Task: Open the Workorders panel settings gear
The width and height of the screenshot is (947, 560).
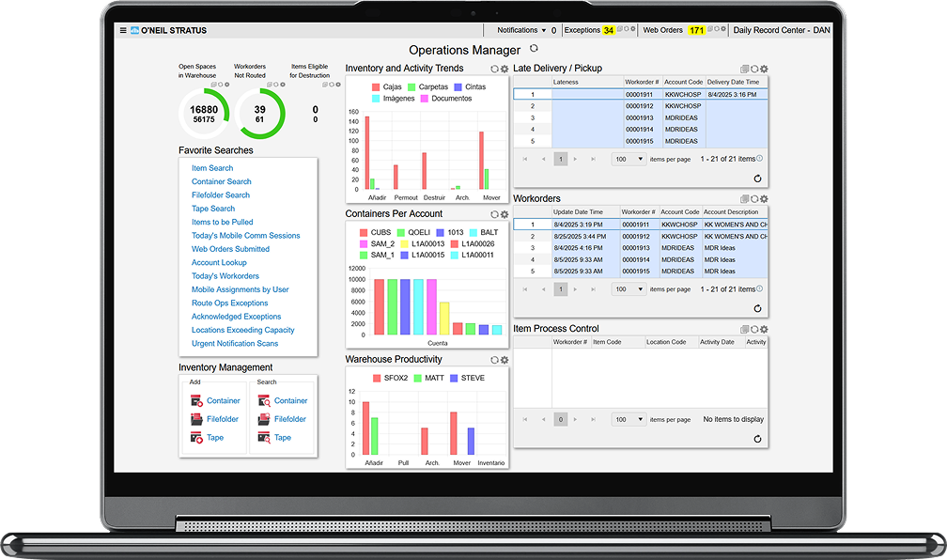Action: [764, 199]
